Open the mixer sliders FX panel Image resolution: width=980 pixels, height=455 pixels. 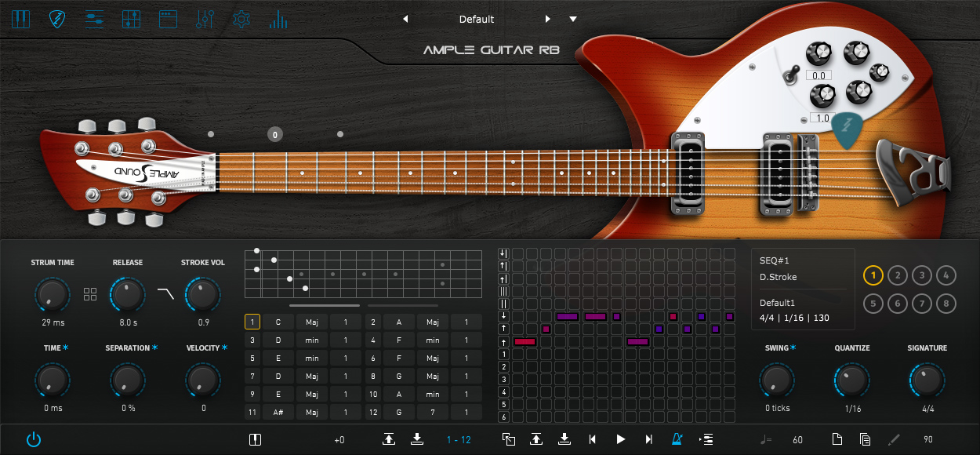click(x=204, y=18)
